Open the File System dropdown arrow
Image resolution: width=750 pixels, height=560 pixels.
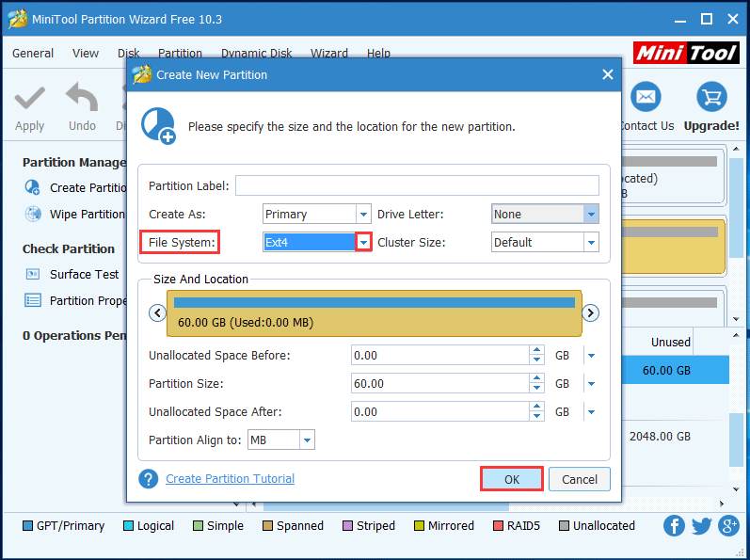[x=363, y=242]
